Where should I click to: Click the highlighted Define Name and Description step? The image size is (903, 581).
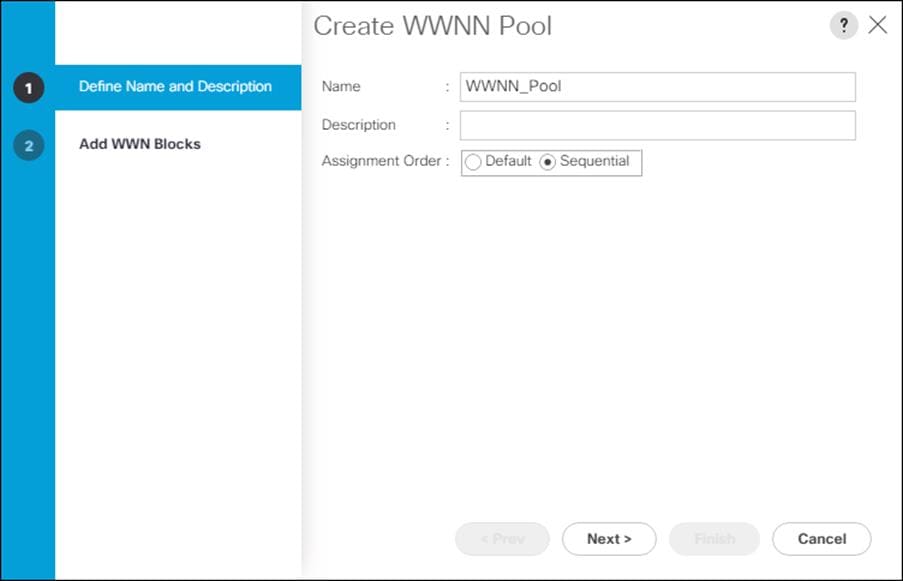pos(176,87)
